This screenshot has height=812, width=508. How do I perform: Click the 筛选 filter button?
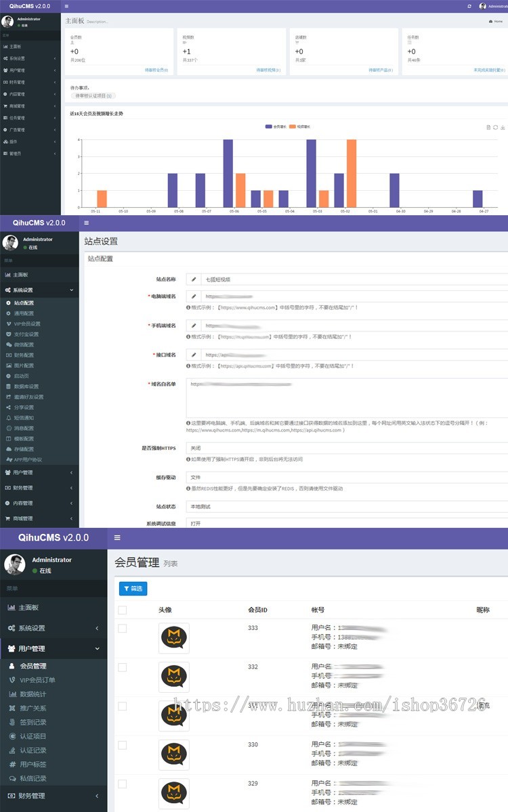pyautogui.click(x=133, y=589)
